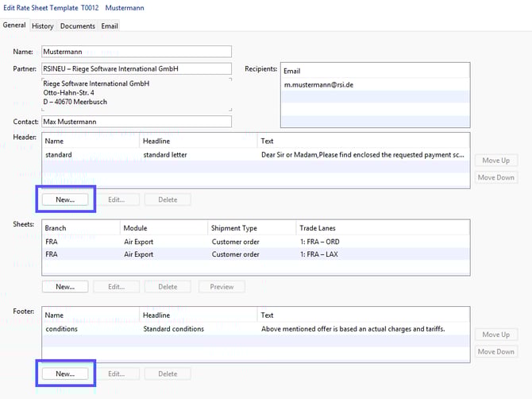Image resolution: width=532 pixels, height=399 pixels.
Task: Click the Contact field with Max Mustermann
Action: pyautogui.click(x=136, y=122)
